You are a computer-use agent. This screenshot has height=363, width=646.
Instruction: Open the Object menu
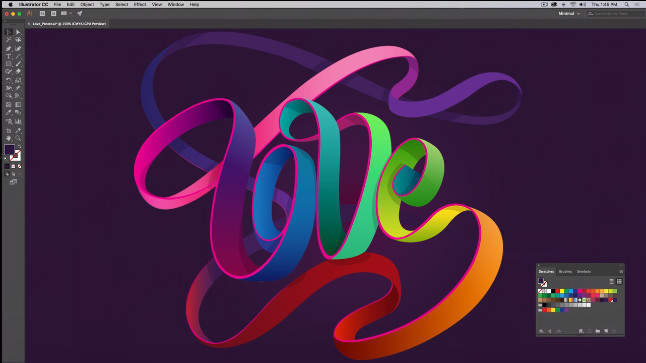pos(87,5)
